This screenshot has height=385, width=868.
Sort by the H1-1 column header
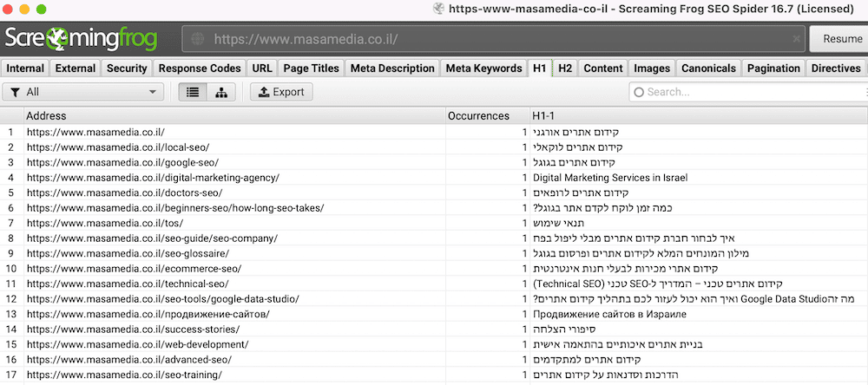pyautogui.click(x=699, y=115)
